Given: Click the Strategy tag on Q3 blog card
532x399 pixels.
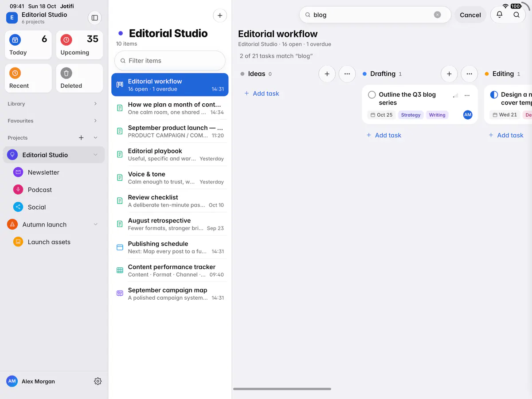Looking at the screenshot, I should tap(411, 115).
